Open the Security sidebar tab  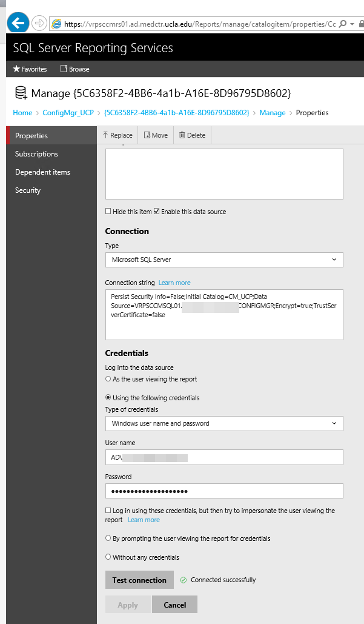(51, 190)
